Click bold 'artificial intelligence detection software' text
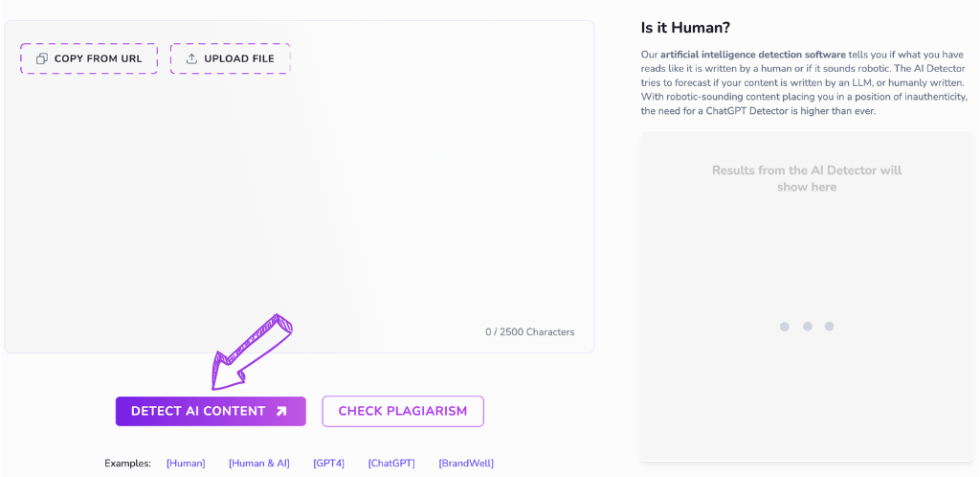The image size is (980, 477). (752, 55)
